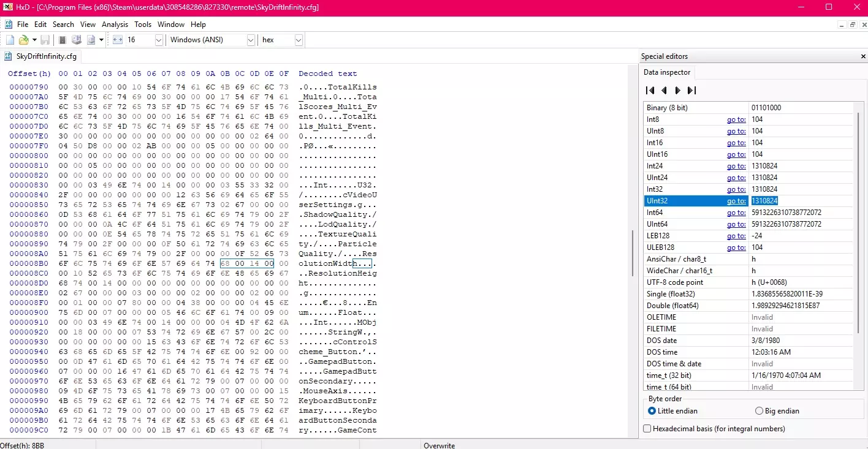Open the Analysis menu
Screen dimensions: 868x449
tap(115, 25)
